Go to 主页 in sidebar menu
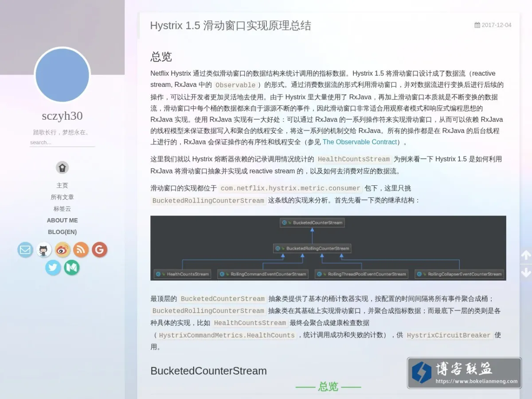Screen dimensions: 532x399 point(63,185)
